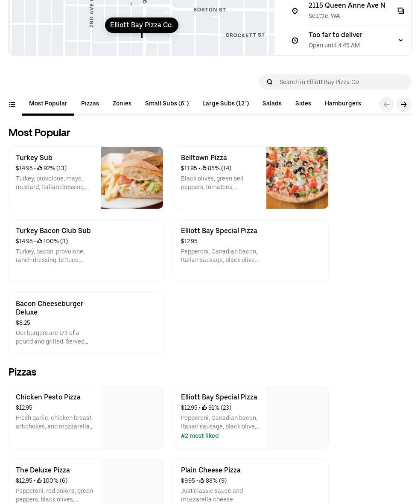Select the Pizzas tab
This screenshot has width=420, height=504.
[90, 104]
